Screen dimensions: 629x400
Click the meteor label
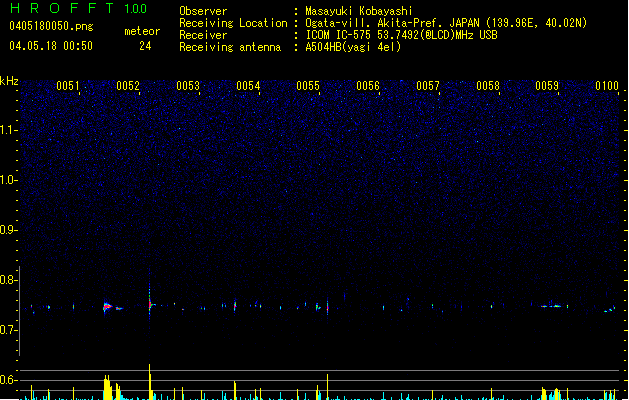142,31
